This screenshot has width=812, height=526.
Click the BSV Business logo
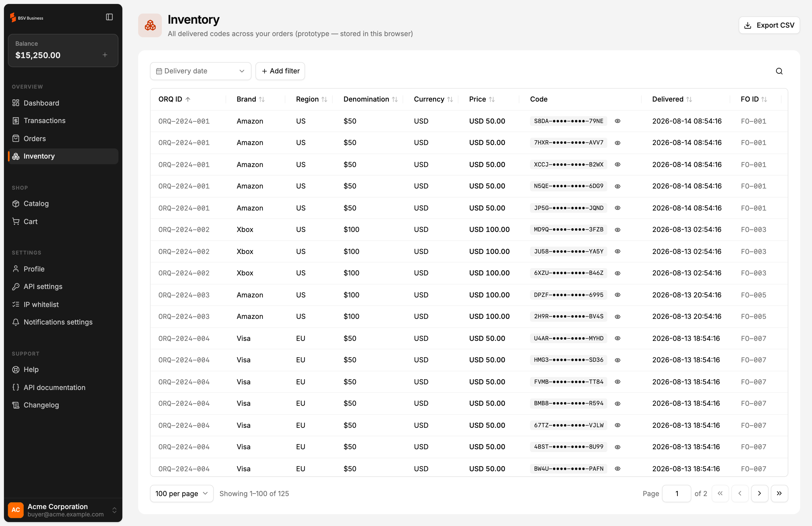point(27,17)
